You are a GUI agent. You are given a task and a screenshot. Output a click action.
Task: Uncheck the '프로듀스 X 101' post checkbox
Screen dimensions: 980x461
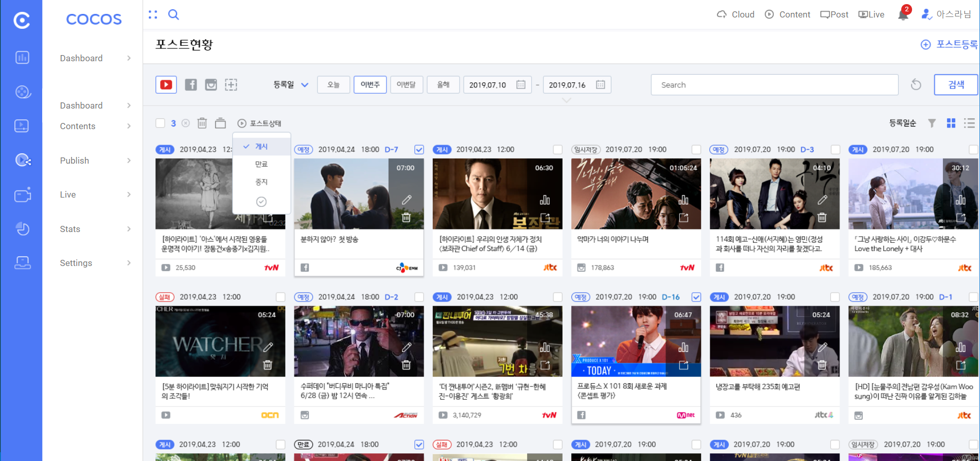tap(696, 297)
